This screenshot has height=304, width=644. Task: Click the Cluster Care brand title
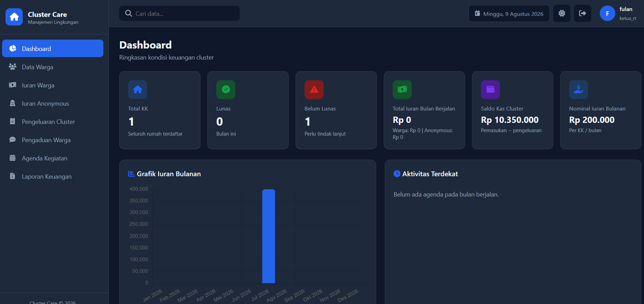[47, 14]
